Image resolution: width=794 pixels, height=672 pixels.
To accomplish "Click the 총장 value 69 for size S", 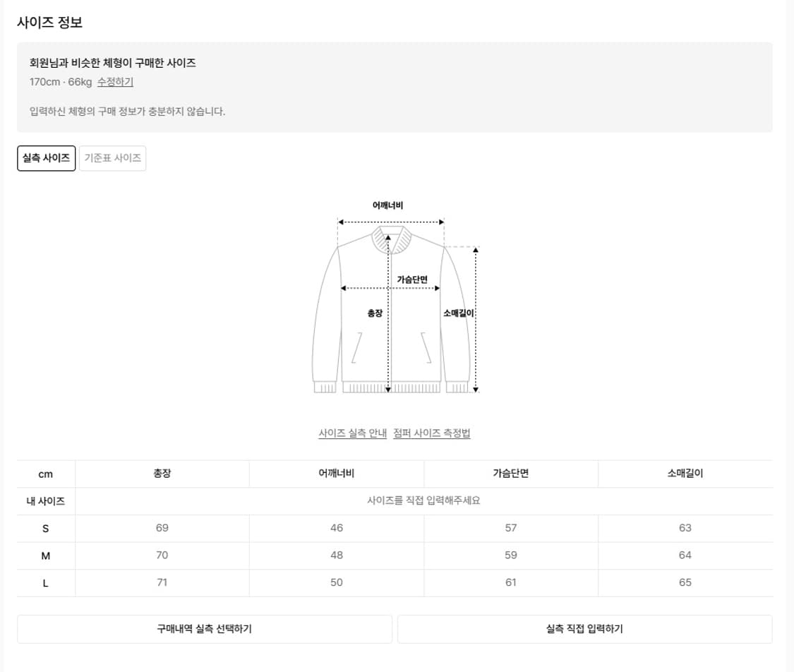I will click(162, 528).
